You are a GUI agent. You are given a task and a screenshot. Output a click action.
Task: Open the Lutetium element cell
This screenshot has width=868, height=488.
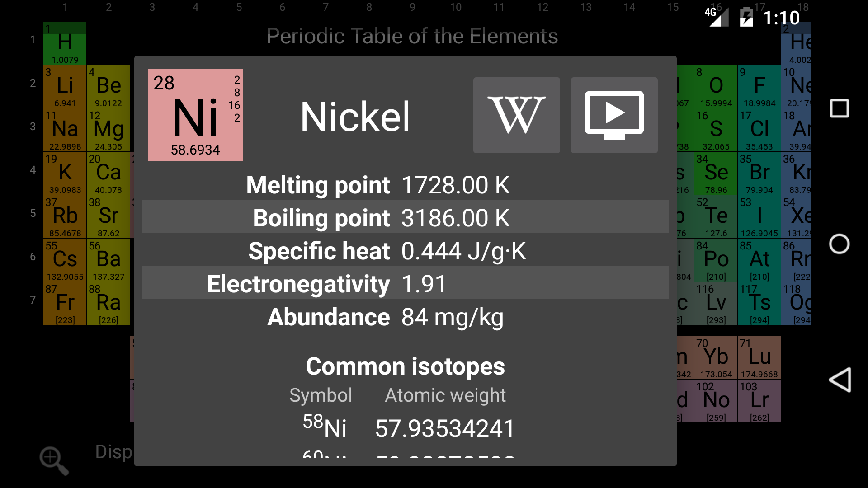pyautogui.click(x=759, y=358)
